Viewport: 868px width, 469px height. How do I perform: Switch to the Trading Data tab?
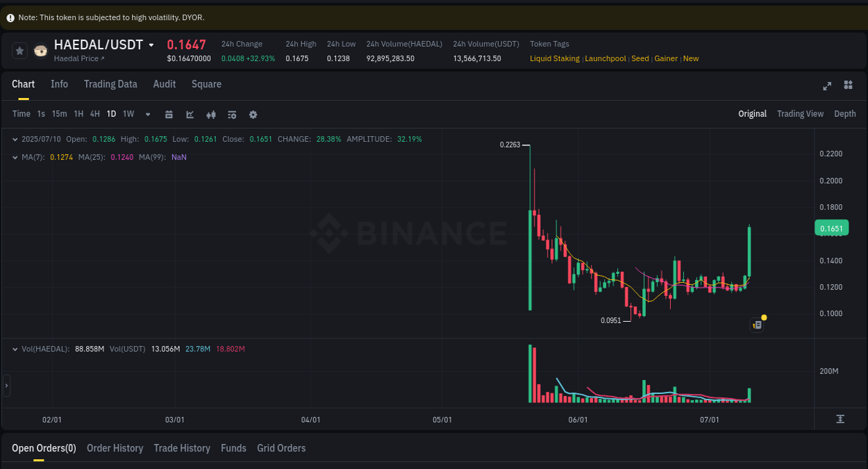(110, 84)
